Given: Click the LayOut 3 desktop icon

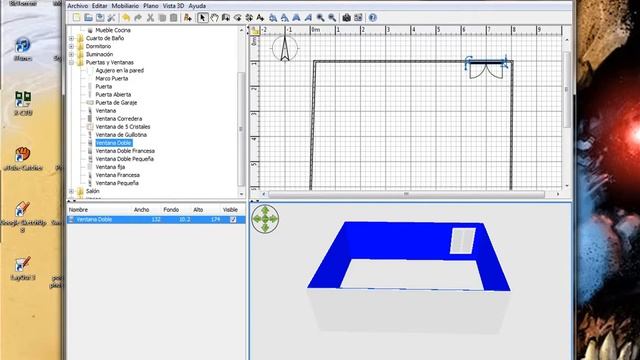Looking at the screenshot, I should (x=22, y=269).
